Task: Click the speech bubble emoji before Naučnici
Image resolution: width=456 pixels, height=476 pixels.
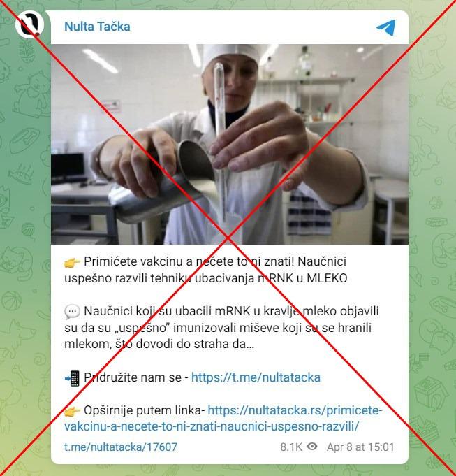Action: [72, 312]
